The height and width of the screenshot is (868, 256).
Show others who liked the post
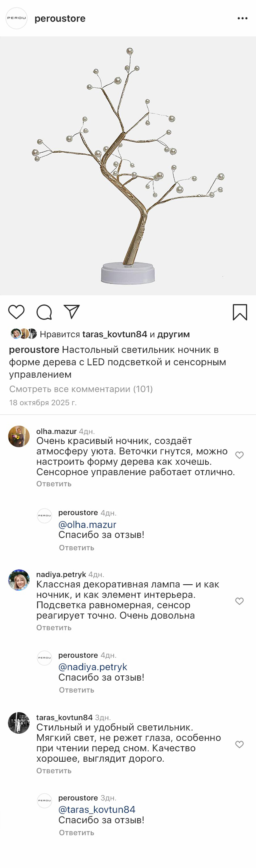point(174,334)
